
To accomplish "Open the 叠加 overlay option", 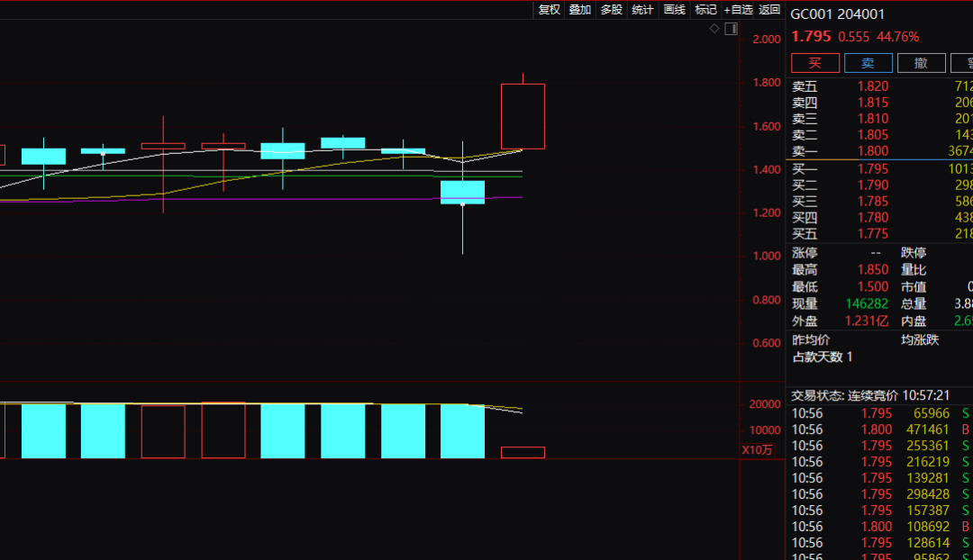I will [580, 9].
